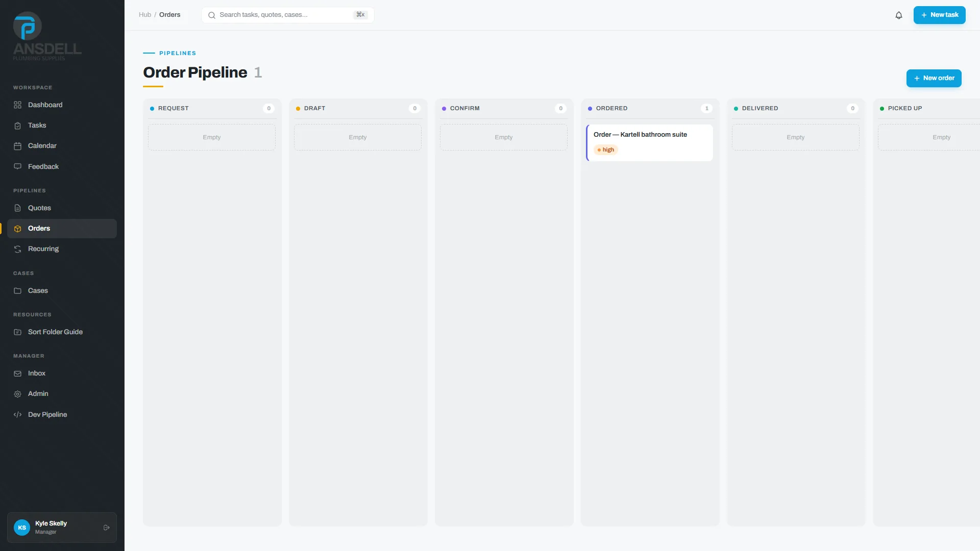This screenshot has height=551, width=980.
Task: Open Dashboard grid icon in sidebar
Action: (17, 105)
